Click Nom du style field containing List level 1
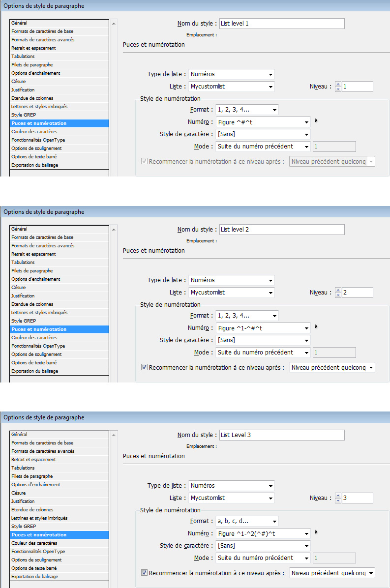 click(282, 23)
